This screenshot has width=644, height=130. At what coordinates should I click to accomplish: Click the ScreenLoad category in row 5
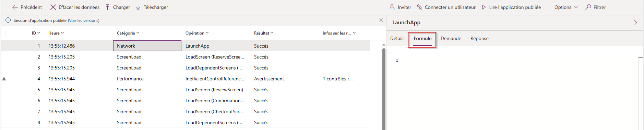[x=129, y=90]
